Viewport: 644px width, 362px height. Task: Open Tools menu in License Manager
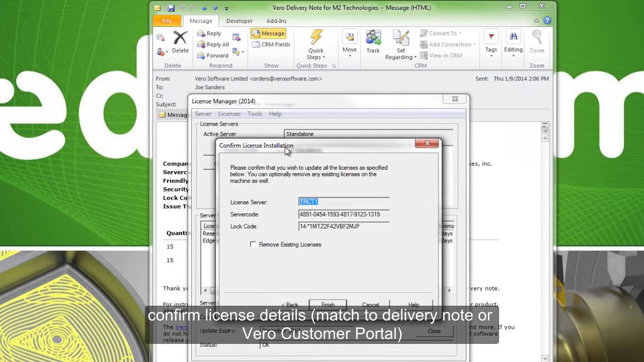tap(255, 114)
